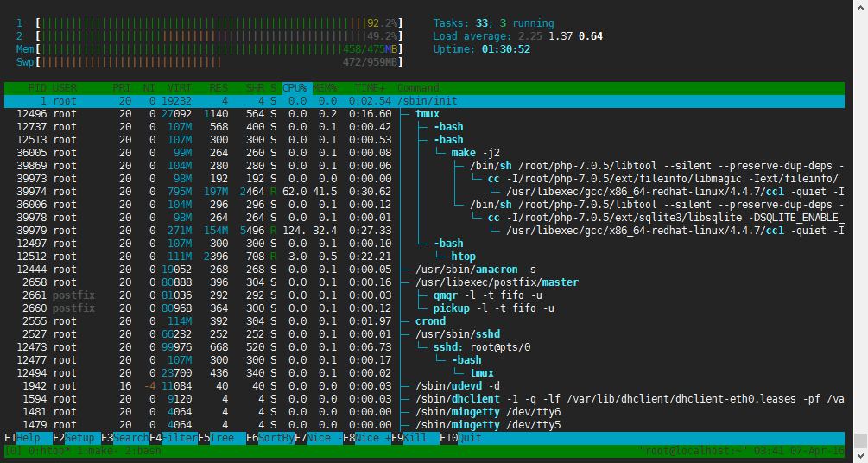Select the /sbin/udevd -d row
The image size is (868, 463).
(x=425, y=386)
